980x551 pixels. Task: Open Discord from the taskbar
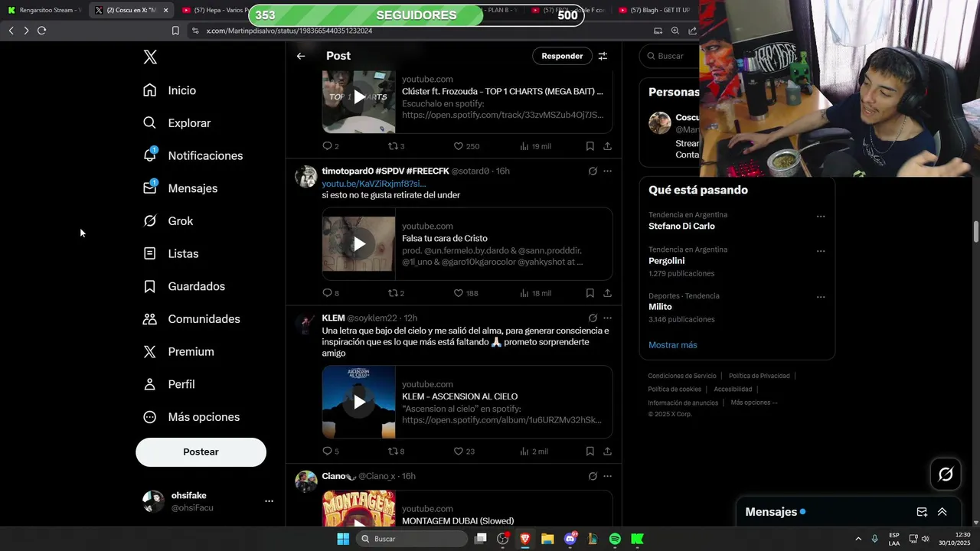coord(570,539)
